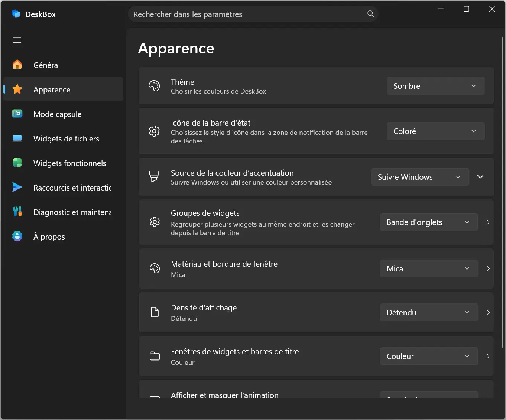This screenshot has width=506, height=420.
Task: Click the star icon beside Apparence
Action: pyautogui.click(x=17, y=89)
